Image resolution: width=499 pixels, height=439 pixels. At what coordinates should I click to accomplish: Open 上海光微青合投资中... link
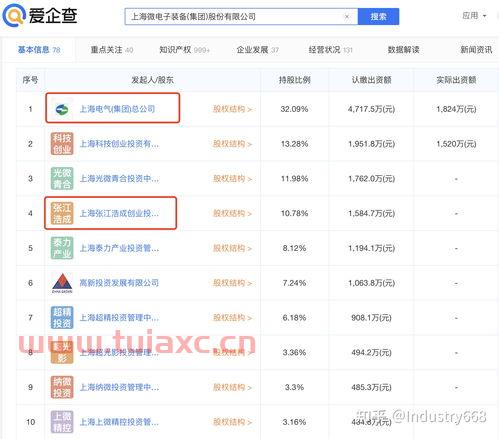[119, 178]
